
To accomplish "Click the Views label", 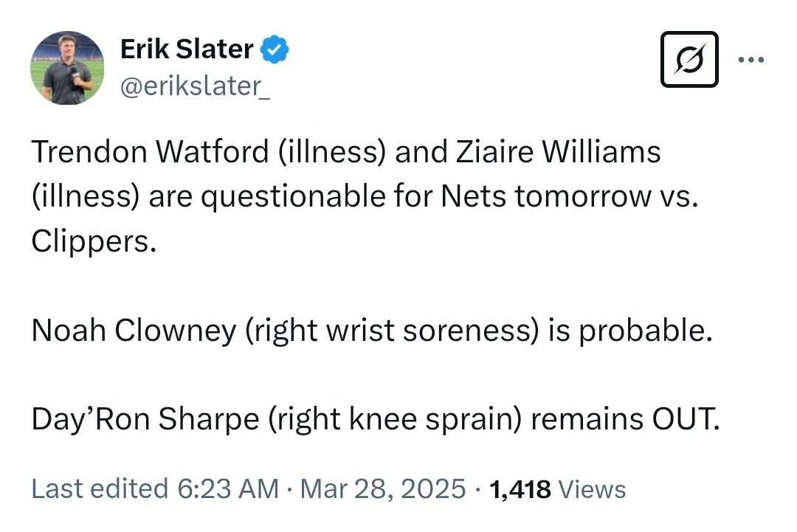I will tap(592, 488).
